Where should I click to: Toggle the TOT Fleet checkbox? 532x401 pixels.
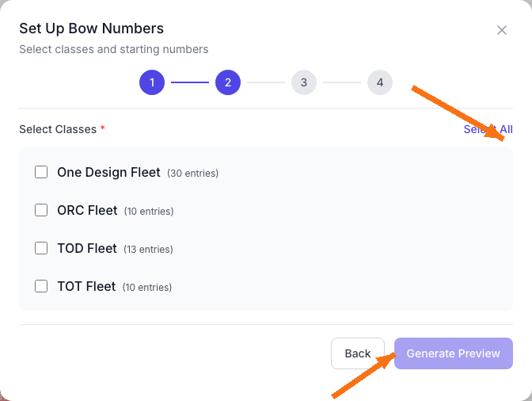pos(41,286)
